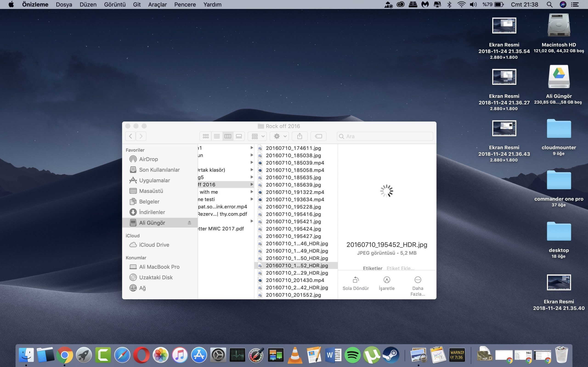Image resolution: width=588 pixels, height=367 pixels.
Task: Open Daha Fazla more actions
Action: [418, 280]
